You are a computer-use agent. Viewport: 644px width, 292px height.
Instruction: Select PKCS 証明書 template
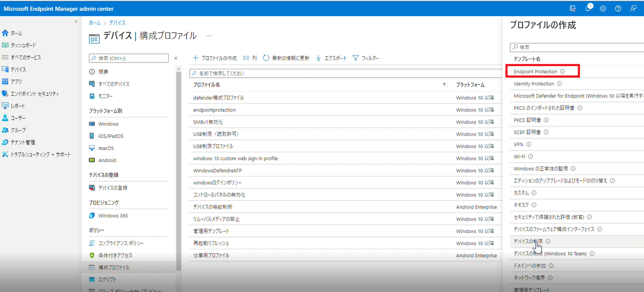(x=527, y=120)
